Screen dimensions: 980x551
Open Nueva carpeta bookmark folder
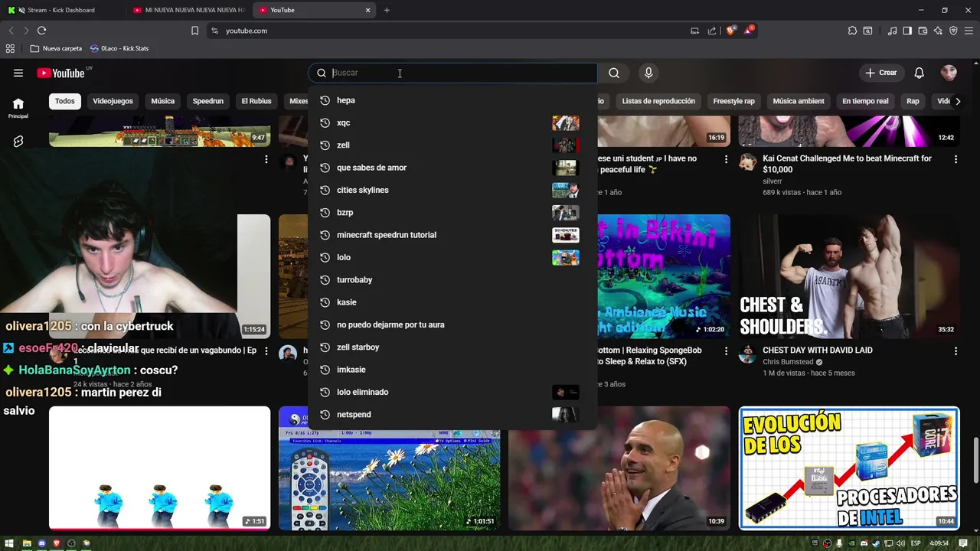(x=56, y=48)
